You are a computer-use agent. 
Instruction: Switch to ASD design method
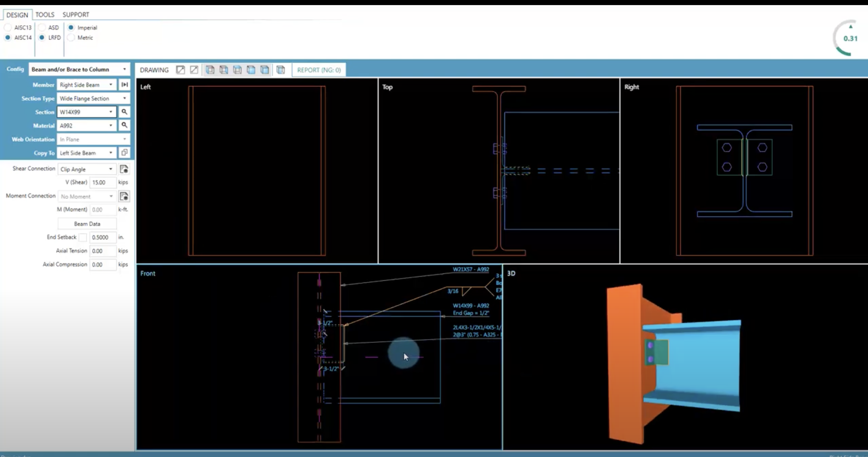pyautogui.click(x=41, y=27)
